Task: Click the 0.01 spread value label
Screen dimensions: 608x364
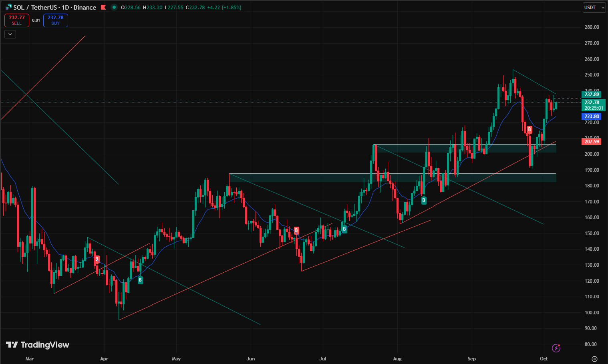Action: pyautogui.click(x=36, y=20)
